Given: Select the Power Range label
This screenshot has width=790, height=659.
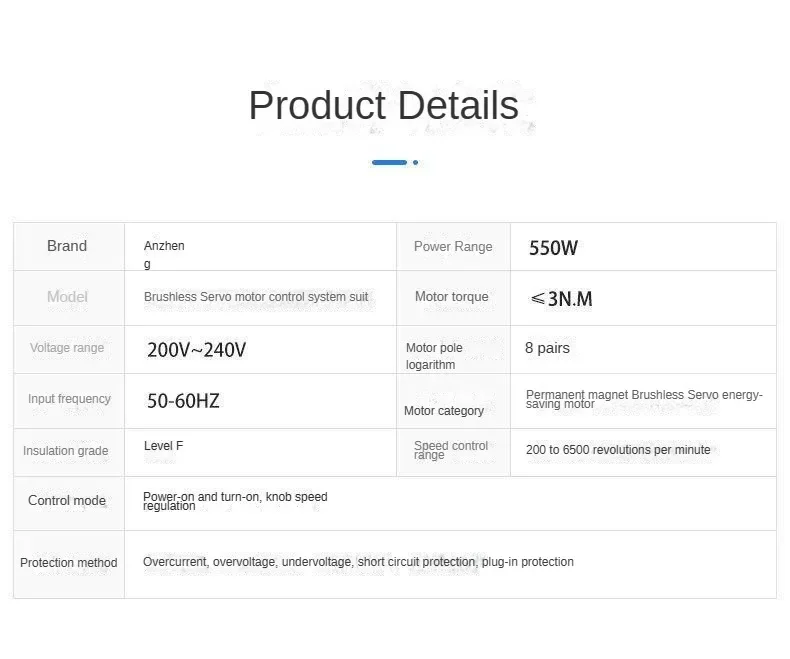Looking at the screenshot, I should point(453,247).
